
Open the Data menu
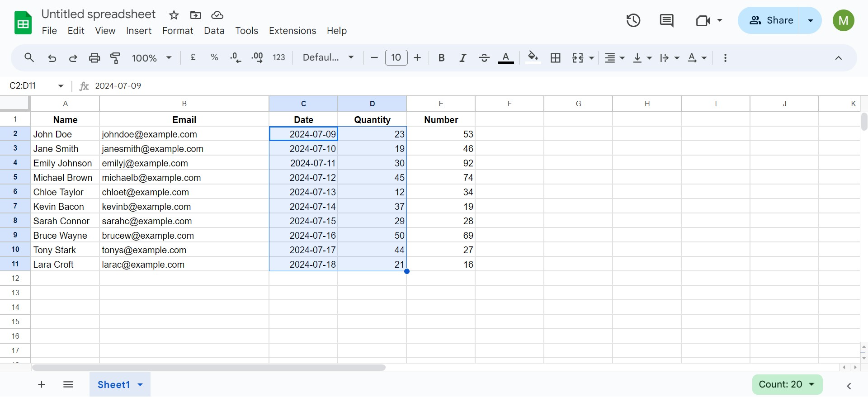214,31
